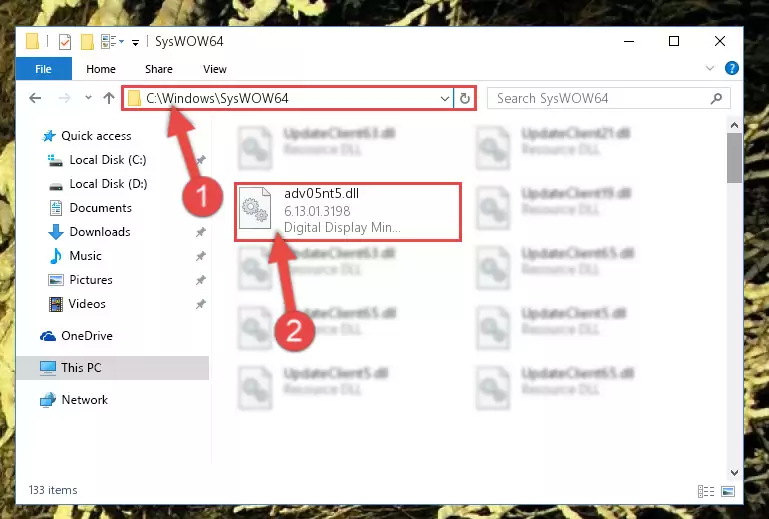This screenshot has height=519, width=769.
Task: Maximize the SysWOW64 window
Action: point(674,42)
